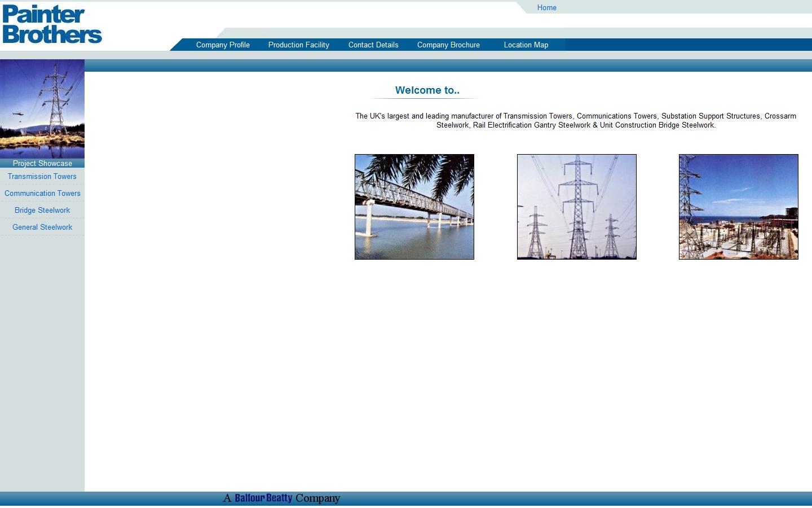Screen dimensions: 812x508
Task: Click the bridge over water thumbnail
Action: (x=414, y=207)
